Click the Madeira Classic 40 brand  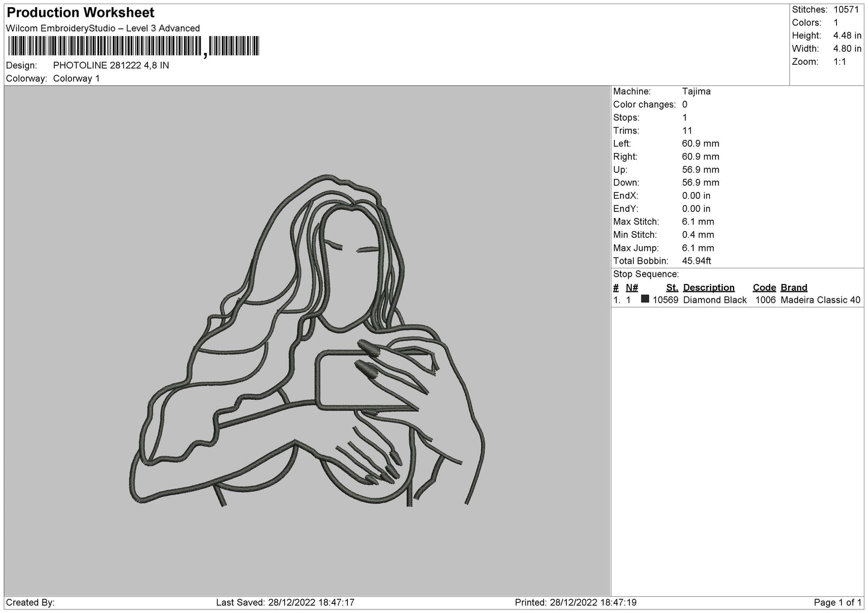click(821, 300)
